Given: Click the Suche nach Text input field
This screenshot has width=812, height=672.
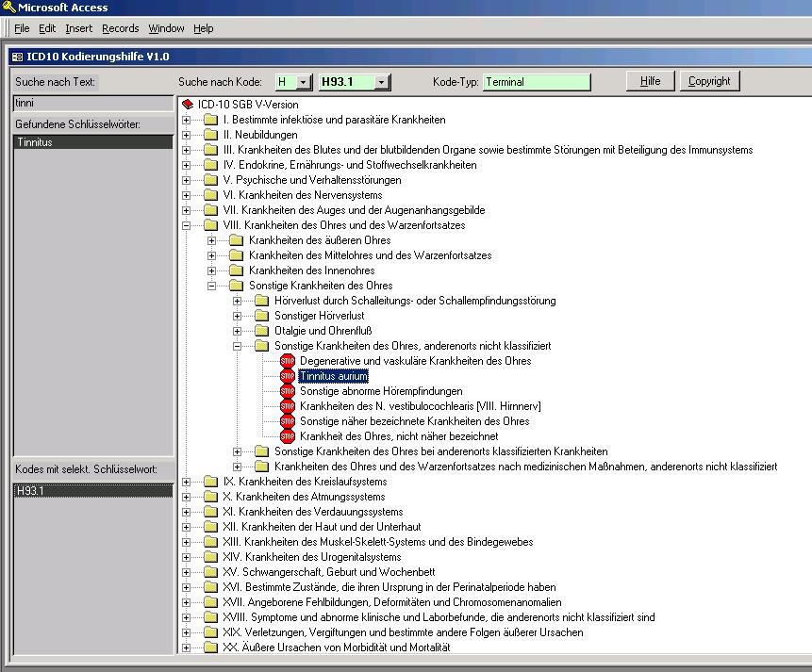Looking at the screenshot, I should [x=93, y=103].
